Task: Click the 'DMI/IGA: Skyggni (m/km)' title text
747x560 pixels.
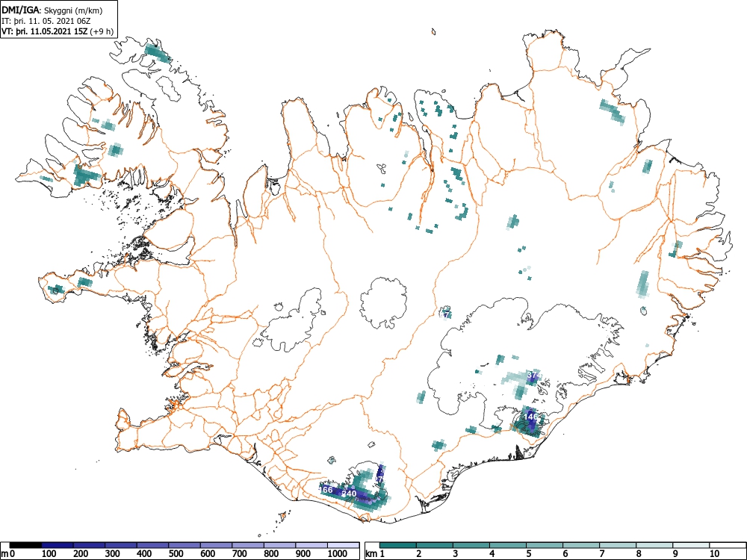Action: (52, 10)
